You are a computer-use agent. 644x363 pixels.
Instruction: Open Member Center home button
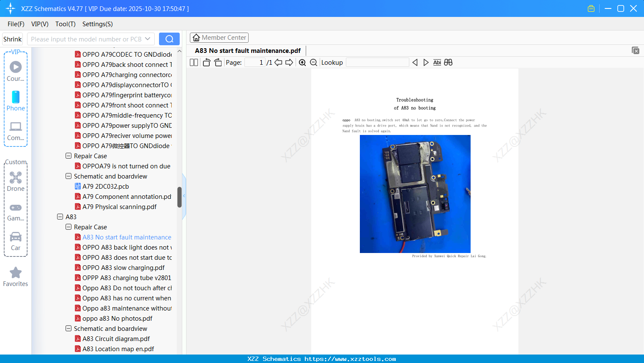click(219, 38)
